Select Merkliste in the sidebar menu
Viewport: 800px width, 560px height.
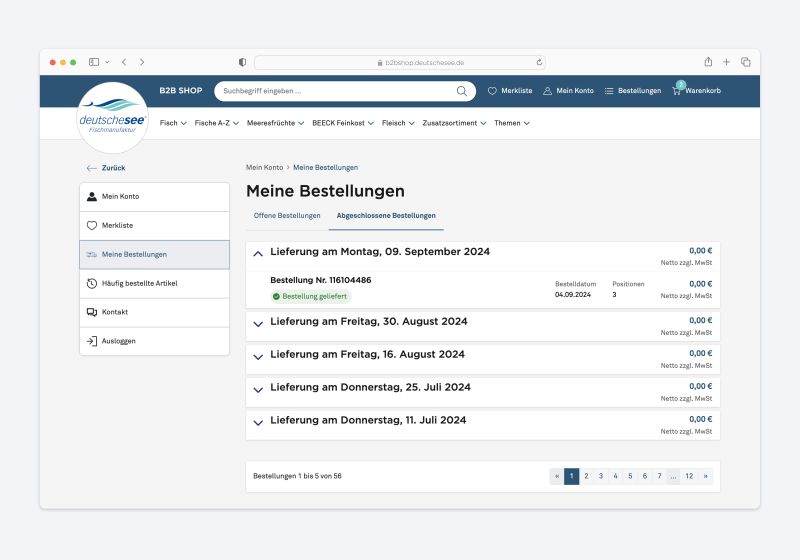tap(155, 225)
